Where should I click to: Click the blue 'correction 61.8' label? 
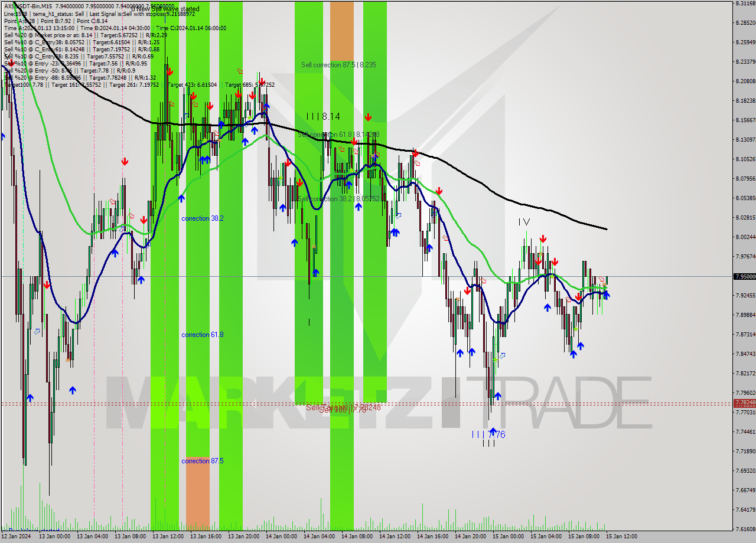(x=203, y=335)
